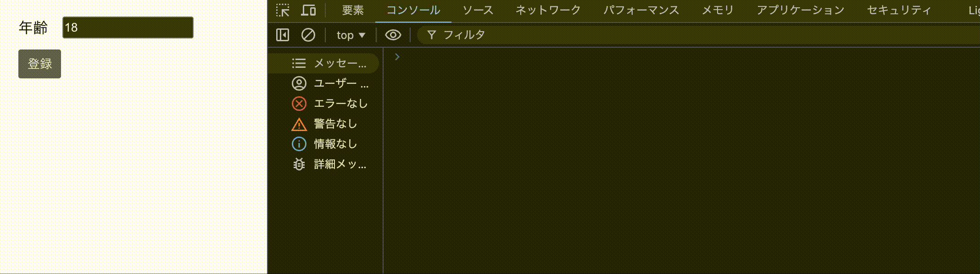Switch to the セキュリティ tab
Image resolution: width=980 pixels, height=274 pixels.
pos(899,10)
